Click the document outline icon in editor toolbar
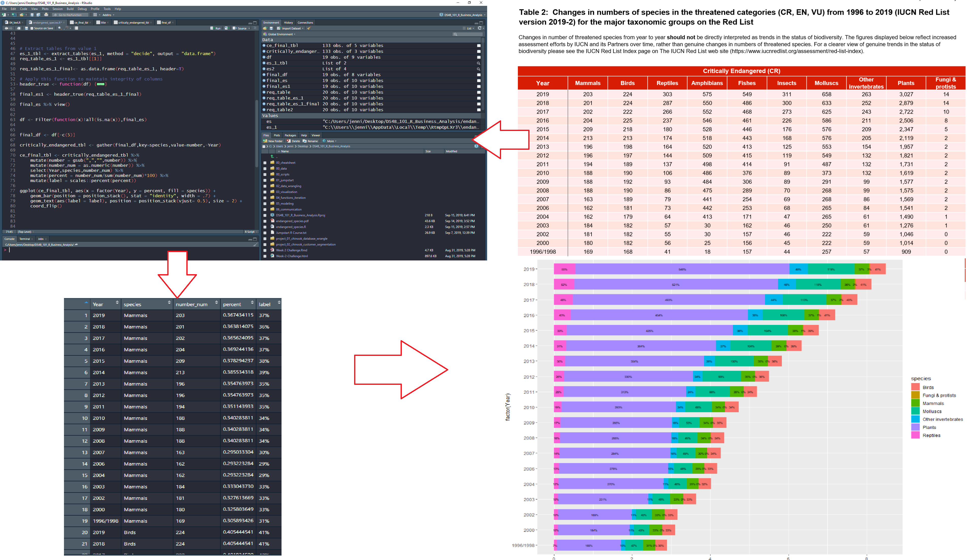The height and width of the screenshot is (560, 973). [x=255, y=28]
